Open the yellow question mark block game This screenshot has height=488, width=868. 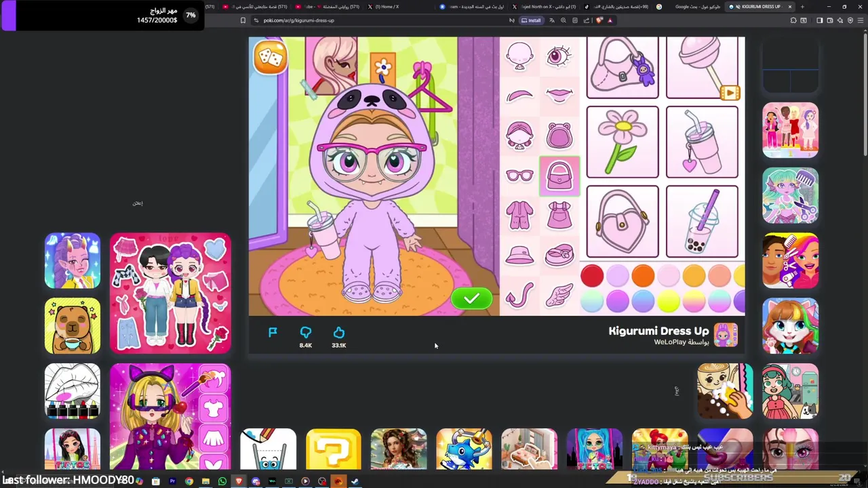pyautogui.click(x=334, y=449)
